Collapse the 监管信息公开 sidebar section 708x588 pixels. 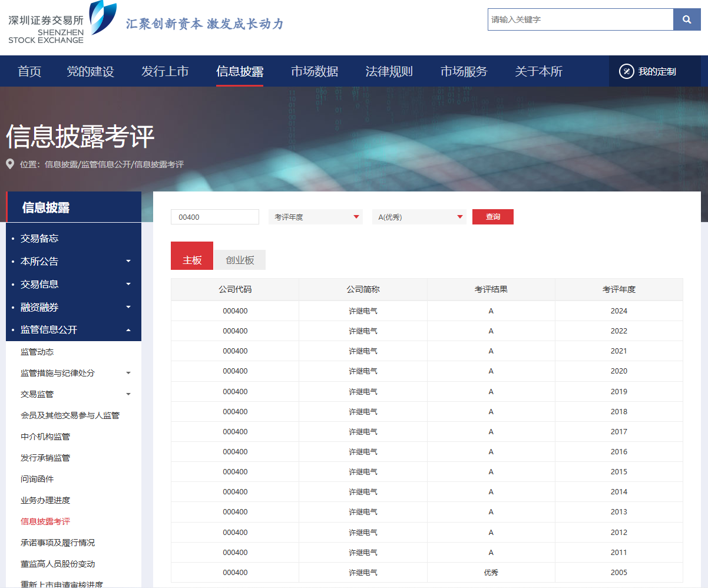pyautogui.click(x=128, y=330)
